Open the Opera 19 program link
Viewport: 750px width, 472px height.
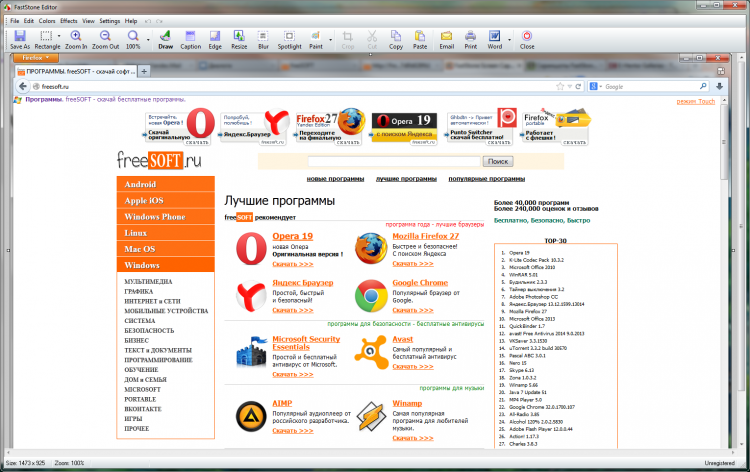coord(292,236)
